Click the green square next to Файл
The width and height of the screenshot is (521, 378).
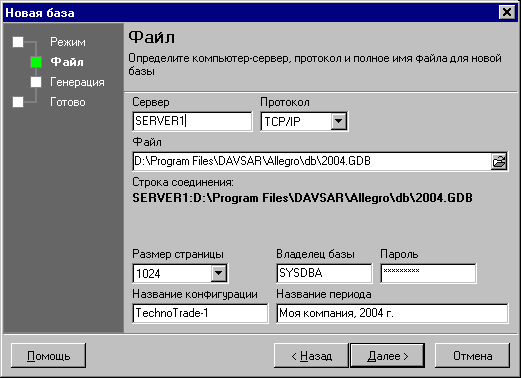tap(36, 62)
